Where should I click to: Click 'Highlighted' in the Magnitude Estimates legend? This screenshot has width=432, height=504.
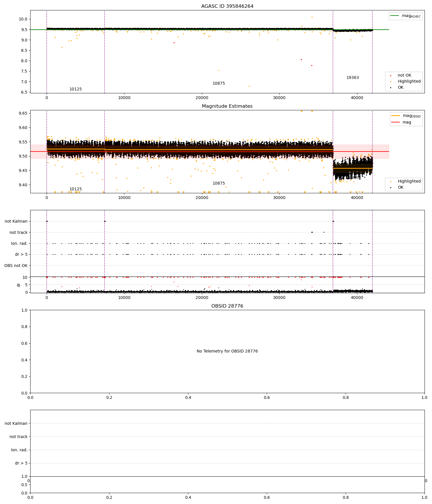pyautogui.click(x=409, y=181)
